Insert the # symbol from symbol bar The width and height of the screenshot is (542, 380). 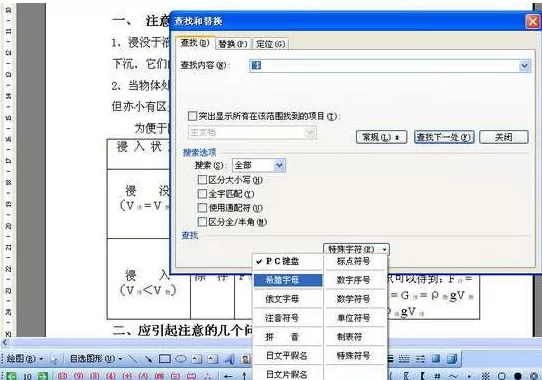point(437,376)
